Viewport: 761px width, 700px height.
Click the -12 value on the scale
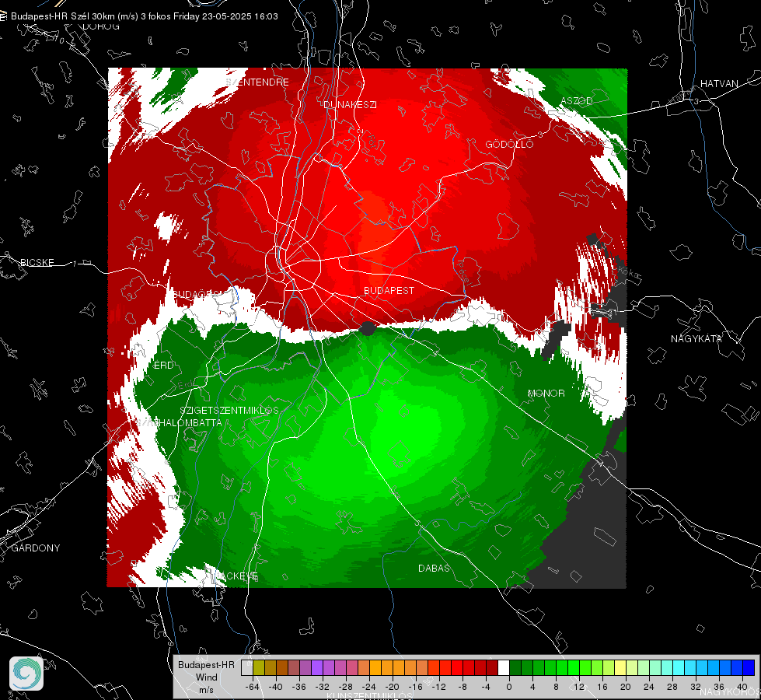tap(438, 687)
